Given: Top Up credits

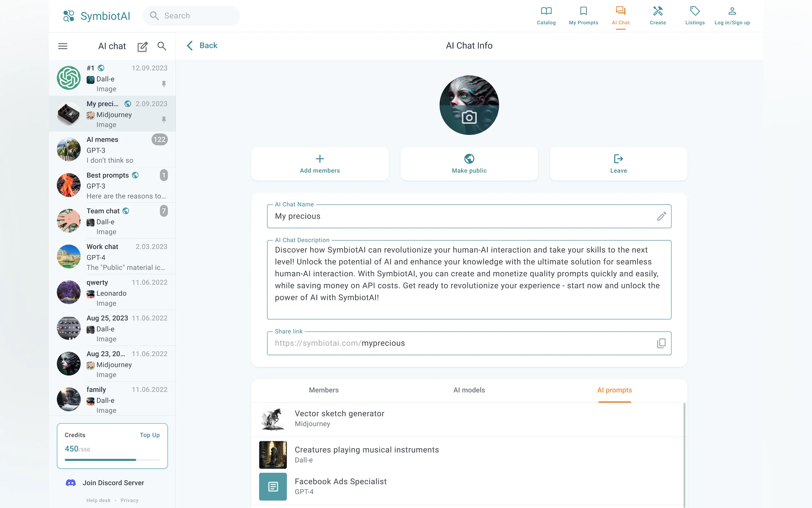Looking at the screenshot, I should 150,435.
